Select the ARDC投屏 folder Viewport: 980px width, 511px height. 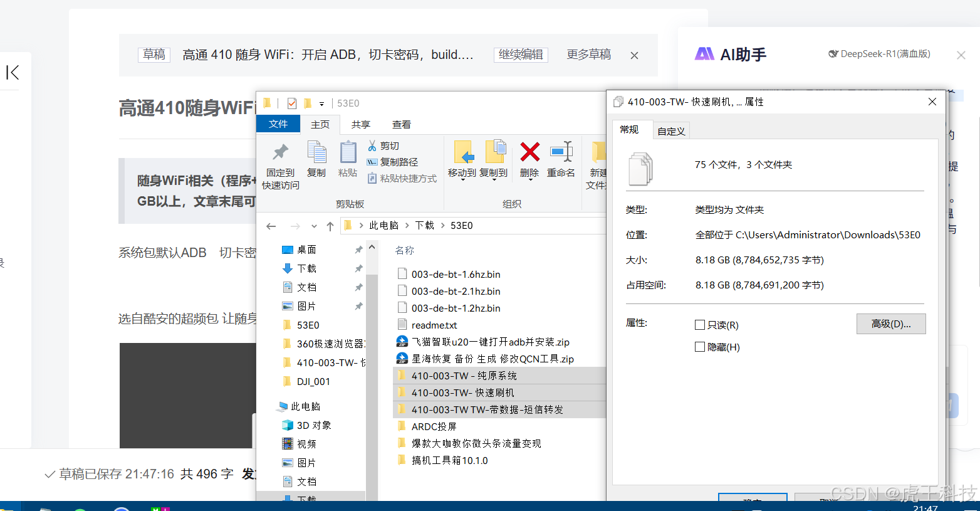[434, 426]
